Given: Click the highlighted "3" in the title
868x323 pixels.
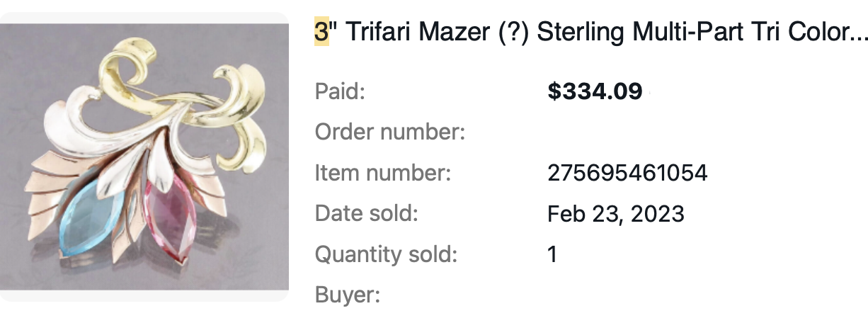Looking at the screenshot, I should click(321, 32).
